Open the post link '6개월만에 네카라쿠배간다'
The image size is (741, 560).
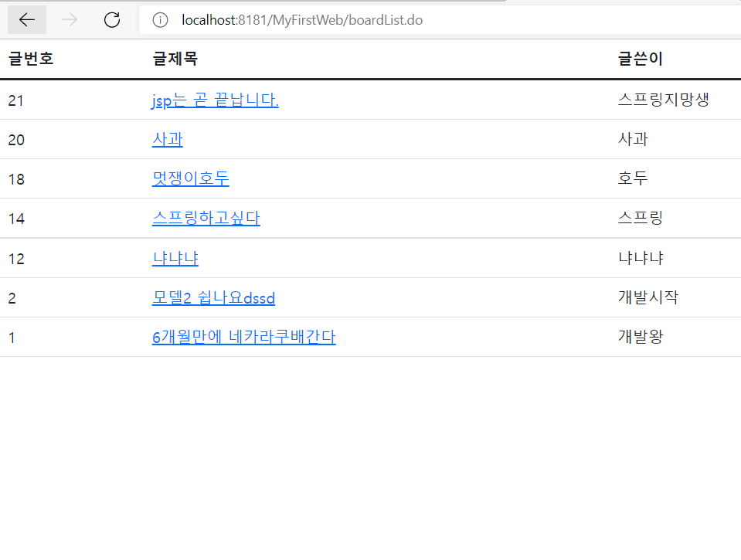pos(244,337)
